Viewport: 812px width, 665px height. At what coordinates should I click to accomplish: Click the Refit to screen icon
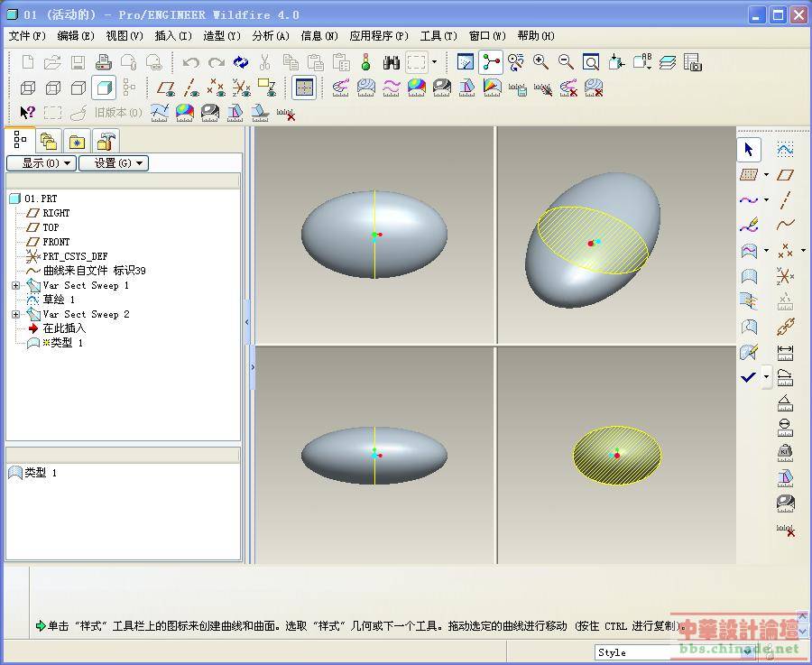pos(591,62)
